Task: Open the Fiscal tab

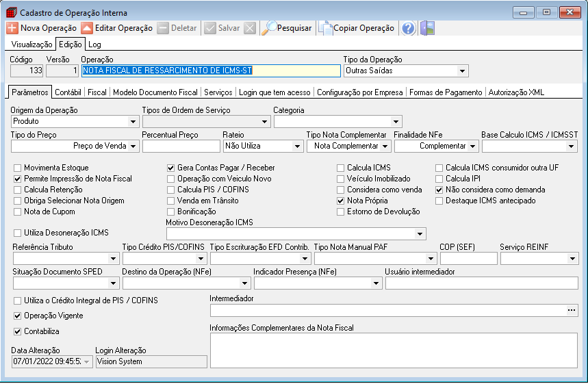Action: [x=97, y=92]
